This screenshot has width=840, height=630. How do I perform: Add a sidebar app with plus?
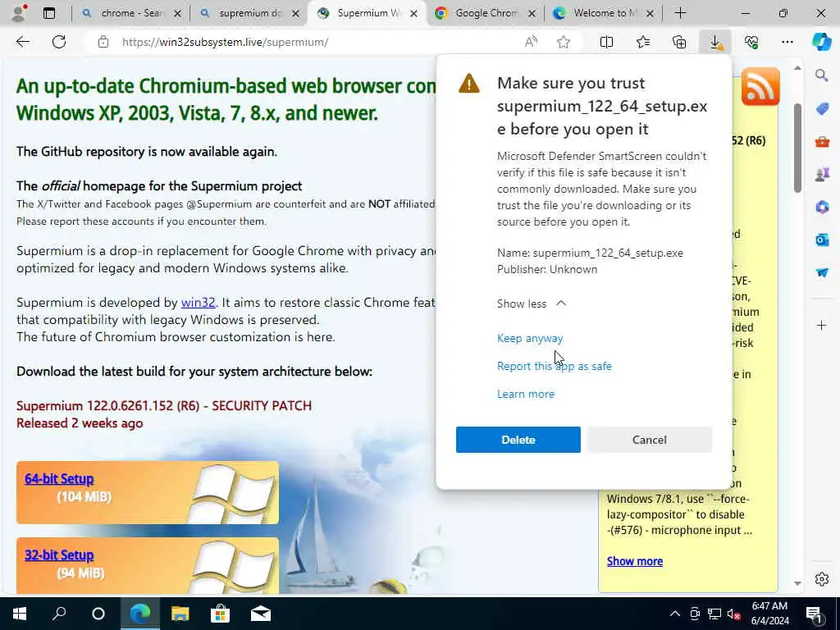point(822,325)
